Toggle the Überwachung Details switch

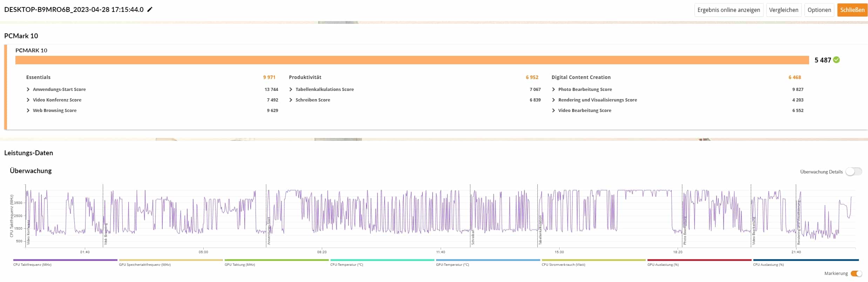[853, 172]
